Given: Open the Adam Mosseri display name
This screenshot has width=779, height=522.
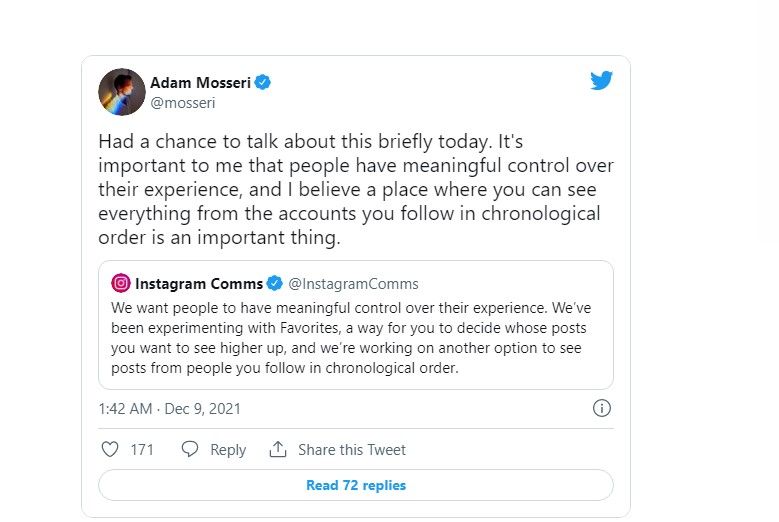Looking at the screenshot, I should click(x=200, y=82).
